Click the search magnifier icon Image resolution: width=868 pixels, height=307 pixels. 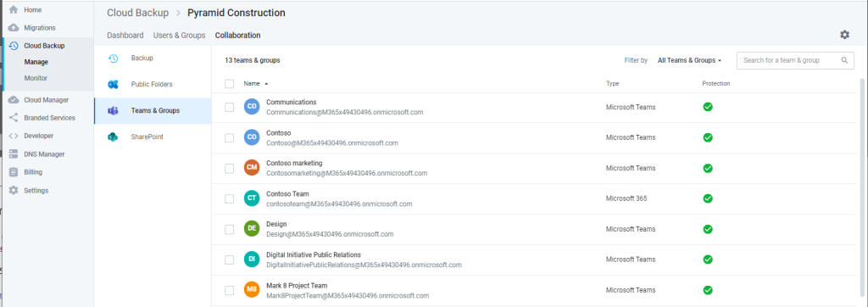pyautogui.click(x=844, y=60)
